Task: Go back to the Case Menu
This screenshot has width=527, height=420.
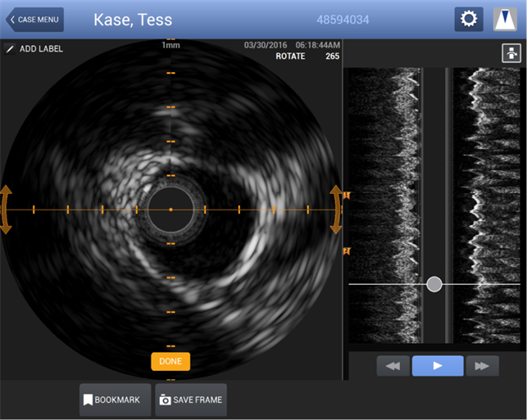Action: pyautogui.click(x=34, y=20)
